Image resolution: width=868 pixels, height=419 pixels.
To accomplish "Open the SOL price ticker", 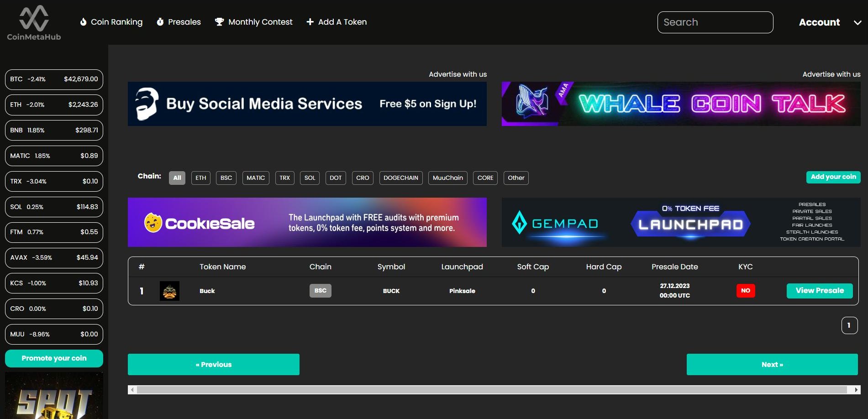I will tap(54, 207).
